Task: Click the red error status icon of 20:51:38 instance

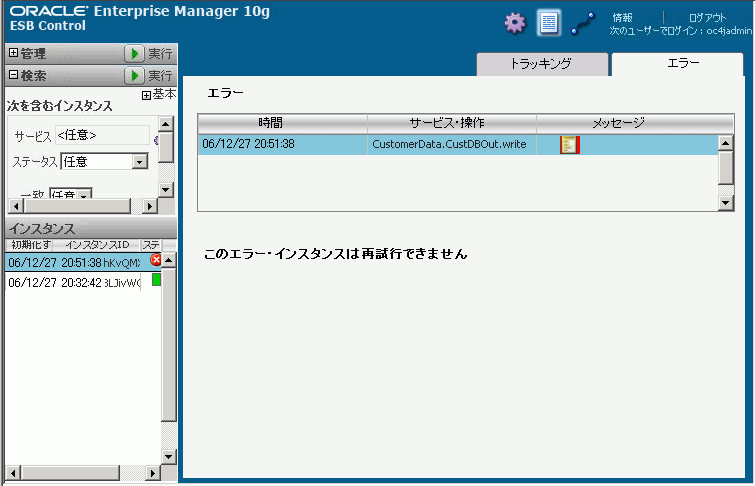Action: 156,260
